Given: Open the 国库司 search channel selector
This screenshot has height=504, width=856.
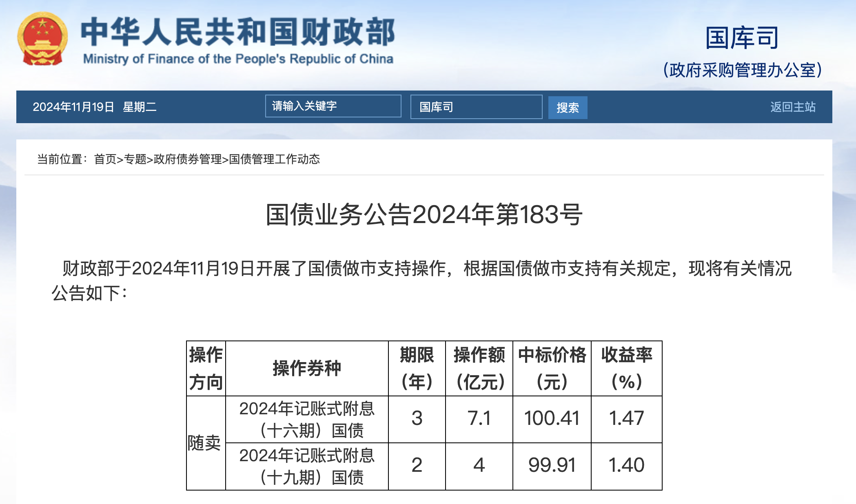Looking at the screenshot, I should [x=476, y=107].
